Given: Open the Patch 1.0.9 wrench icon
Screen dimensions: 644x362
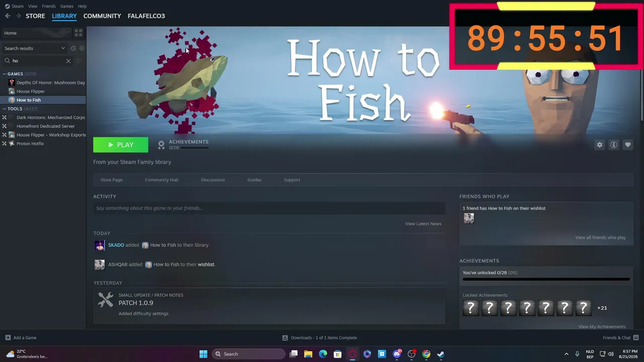Looking at the screenshot, I should point(106,300).
